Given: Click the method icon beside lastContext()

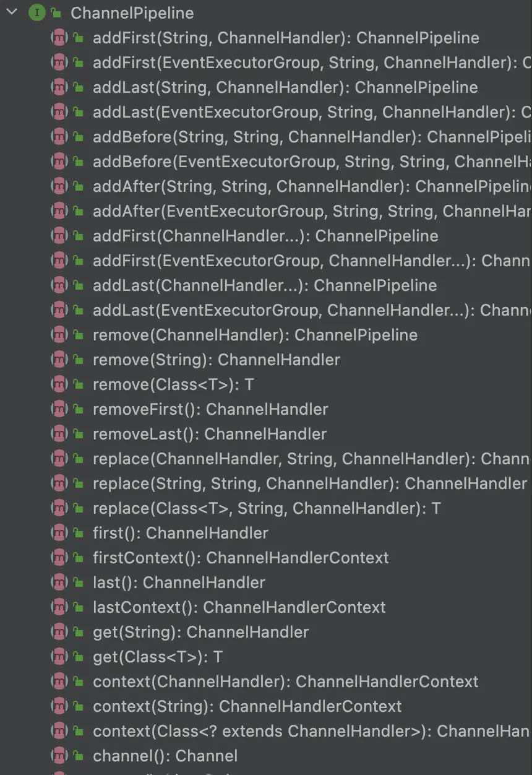Looking at the screenshot, I should coord(59,607).
